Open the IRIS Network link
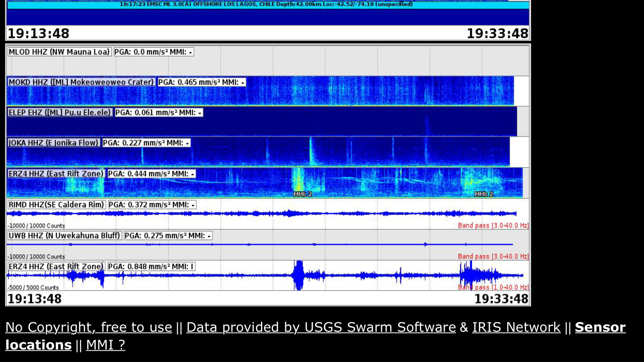 (x=516, y=327)
